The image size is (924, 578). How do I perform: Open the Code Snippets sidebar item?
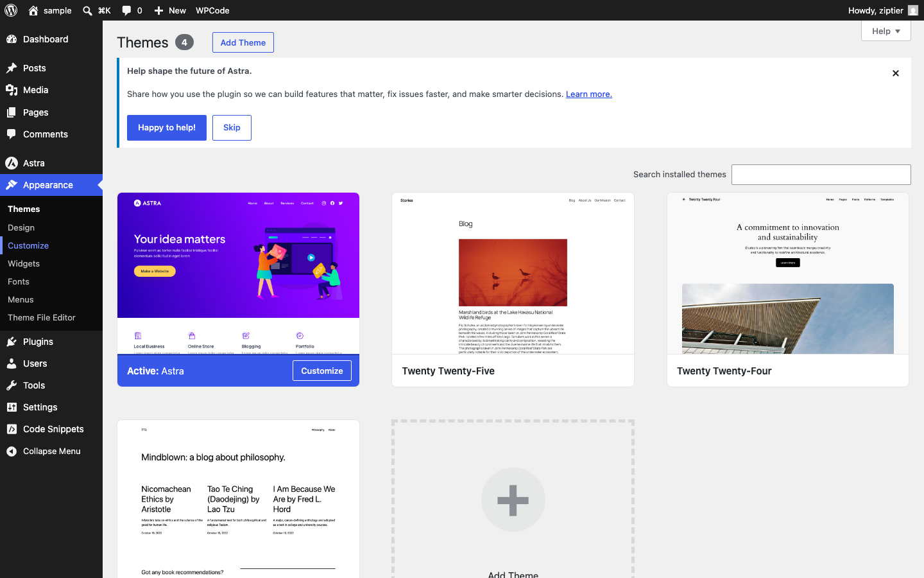[x=51, y=429]
